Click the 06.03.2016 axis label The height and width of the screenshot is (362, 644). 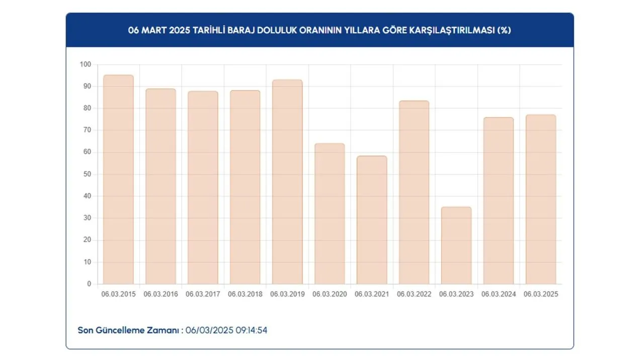click(160, 294)
